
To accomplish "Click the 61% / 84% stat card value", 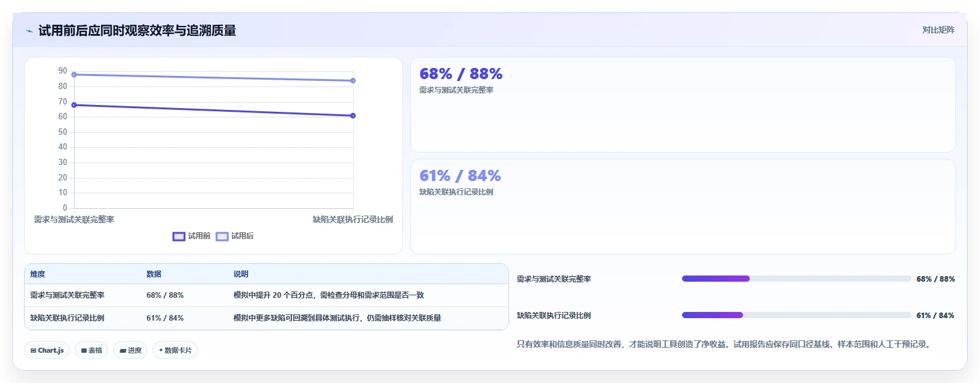I will coord(460,175).
